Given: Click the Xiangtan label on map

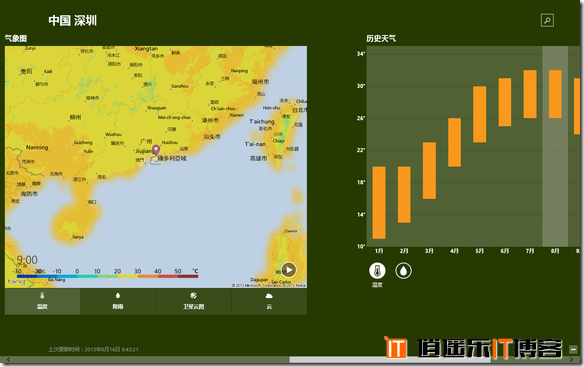Looking at the screenshot, I should 146,48.
